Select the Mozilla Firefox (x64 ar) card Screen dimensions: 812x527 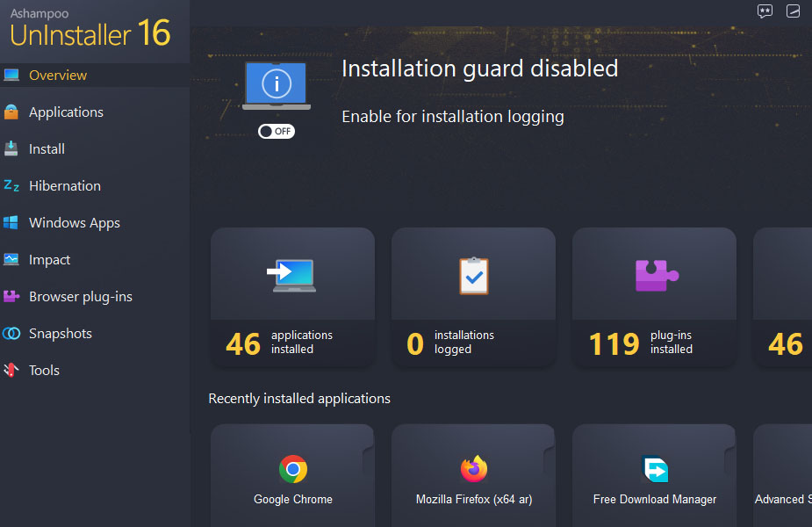pos(473,476)
